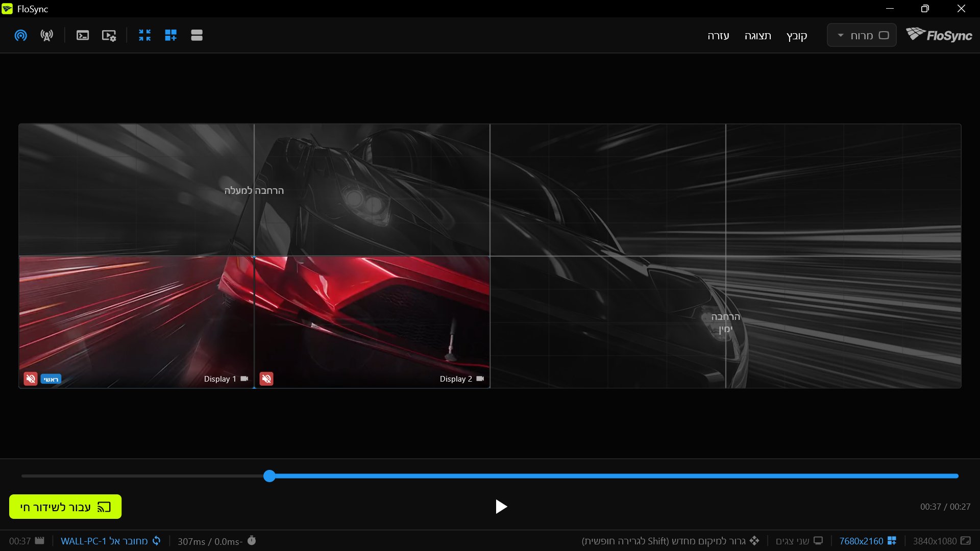The height and width of the screenshot is (551, 980).
Task: Click עבור לשידור חי go-live button
Action: click(x=65, y=507)
